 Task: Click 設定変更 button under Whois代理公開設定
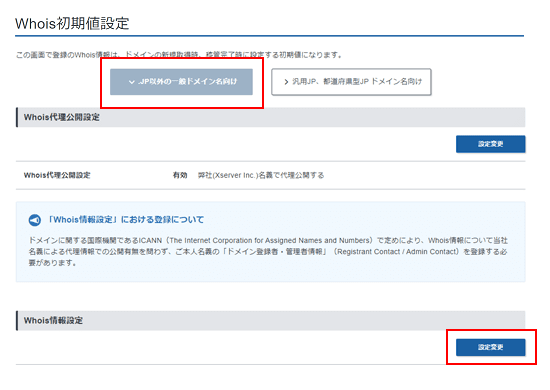[490, 144]
